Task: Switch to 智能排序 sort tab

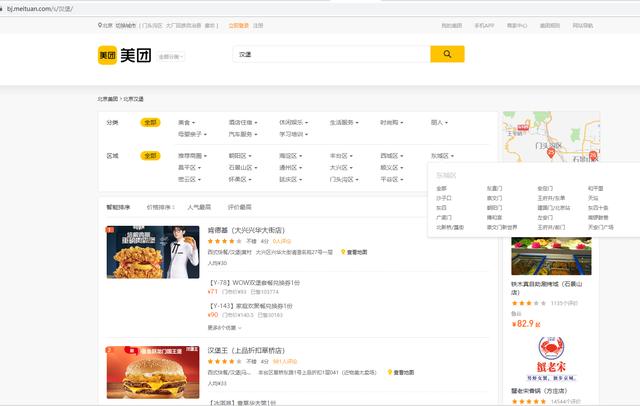Action: (x=118, y=207)
